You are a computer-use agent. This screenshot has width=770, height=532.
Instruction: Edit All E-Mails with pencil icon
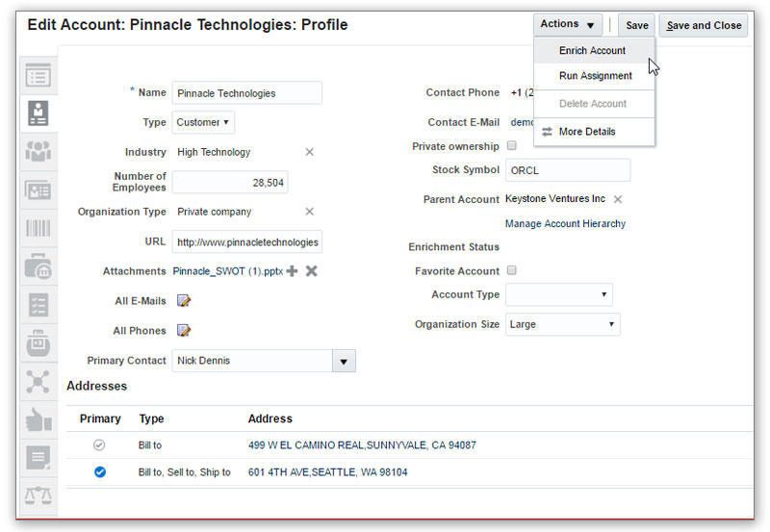coord(184,301)
